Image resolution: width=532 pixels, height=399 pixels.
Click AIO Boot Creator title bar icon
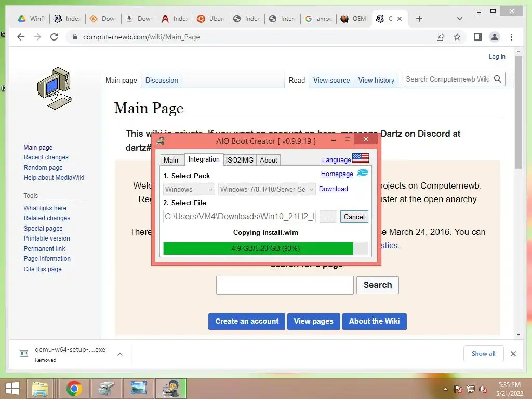tap(161, 140)
